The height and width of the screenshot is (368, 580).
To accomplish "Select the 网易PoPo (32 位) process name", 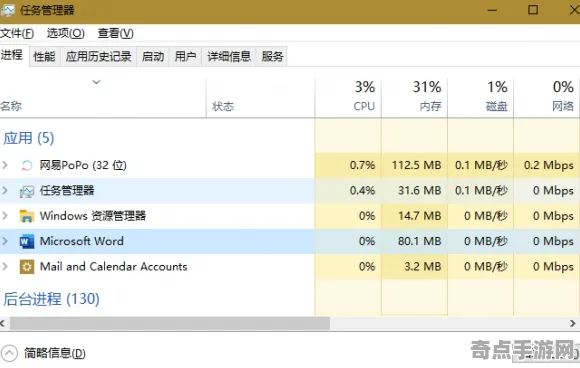I will (83, 165).
